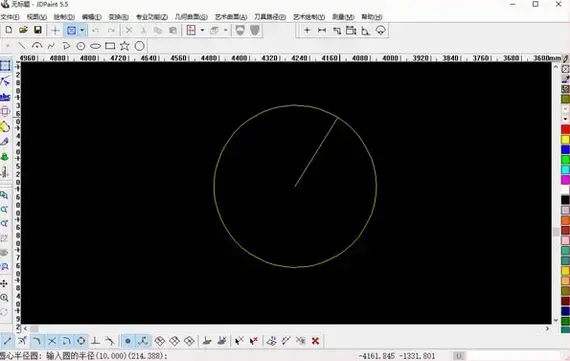
Task: Open a file with the folder icon
Action: point(23,30)
